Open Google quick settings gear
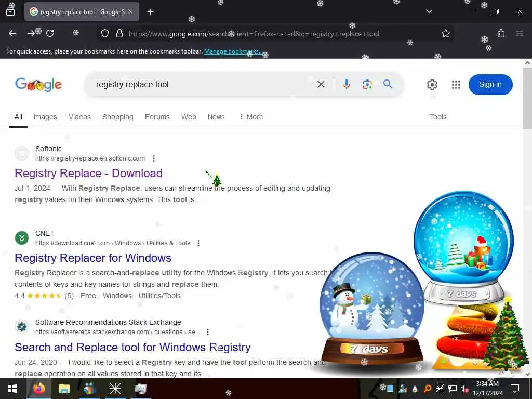Image resolution: width=532 pixels, height=399 pixels. 432,85
